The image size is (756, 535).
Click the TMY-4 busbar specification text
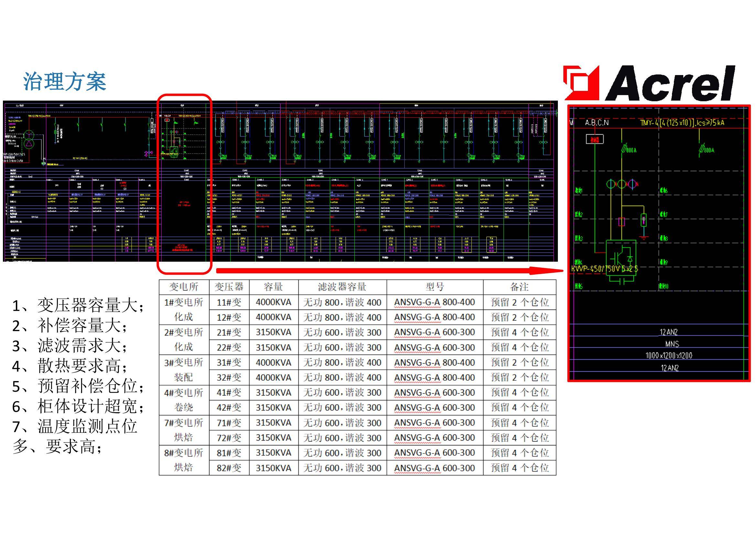[682, 123]
